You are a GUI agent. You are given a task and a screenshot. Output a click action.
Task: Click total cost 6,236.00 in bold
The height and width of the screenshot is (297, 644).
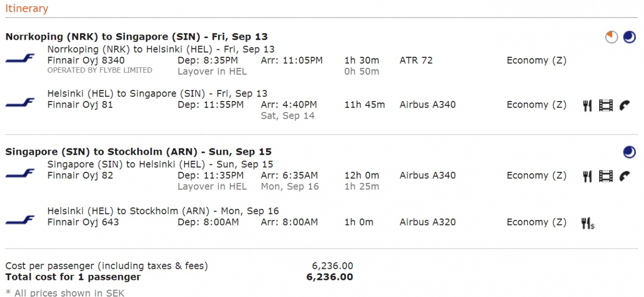pos(330,277)
